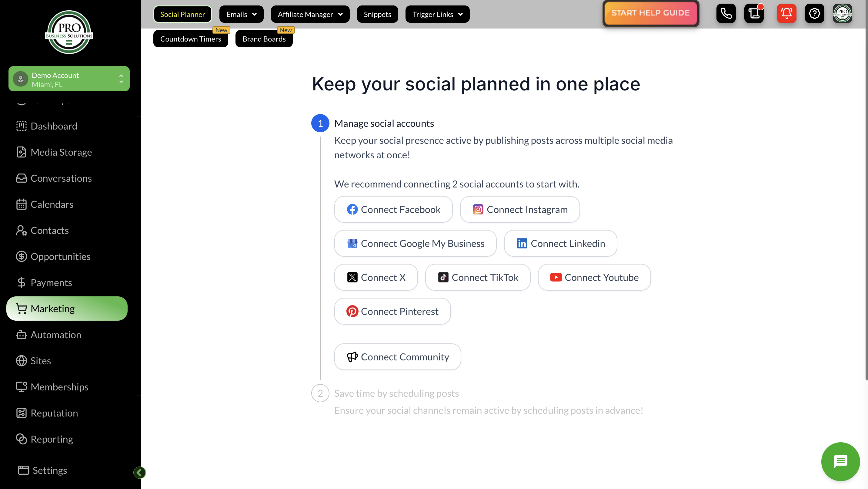This screenshot has height=489, width=868.
Task: Open the Affiliate Manager dropdown
Action: pos(310,15)
